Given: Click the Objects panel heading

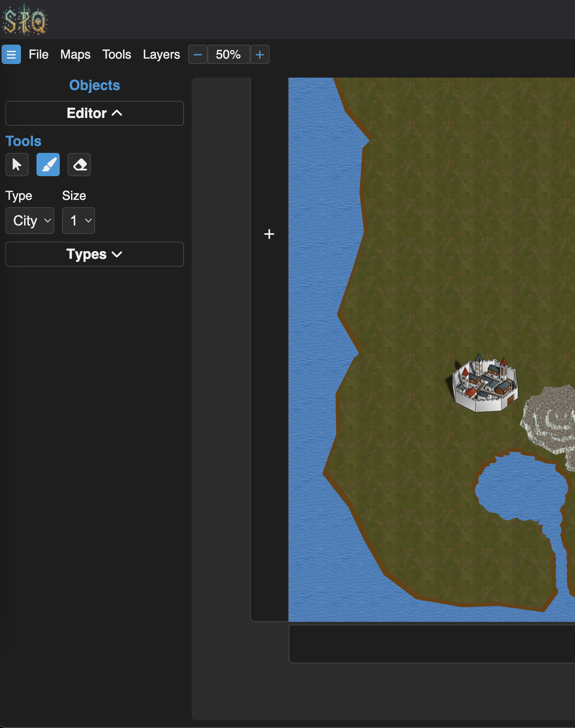Looking at the screenshot, I should tap(95, 85).
